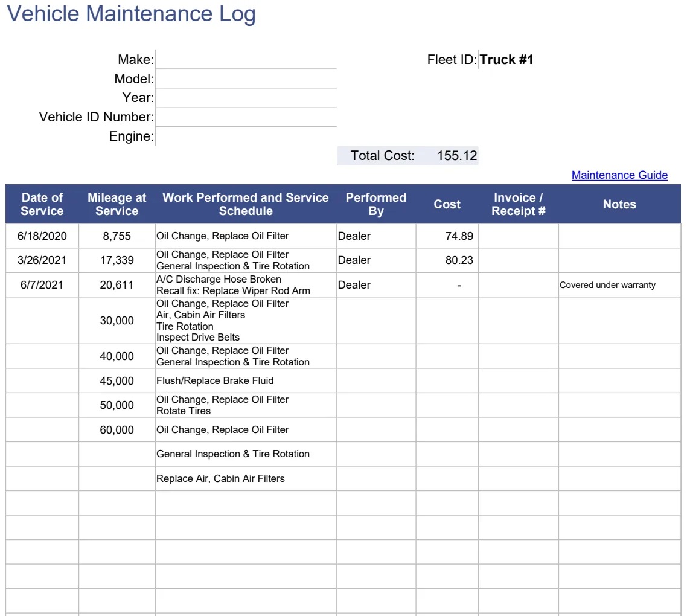
Task: Select the mileage cell 50,000
Action: pyautogui.click(x=117, y=405)
